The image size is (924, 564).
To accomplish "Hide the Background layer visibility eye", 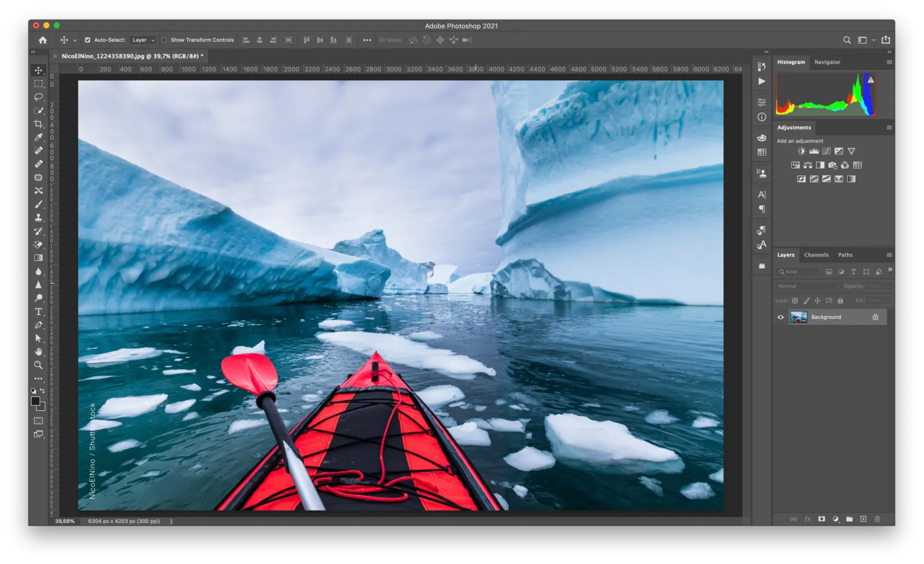I will [x=780, y=317].
